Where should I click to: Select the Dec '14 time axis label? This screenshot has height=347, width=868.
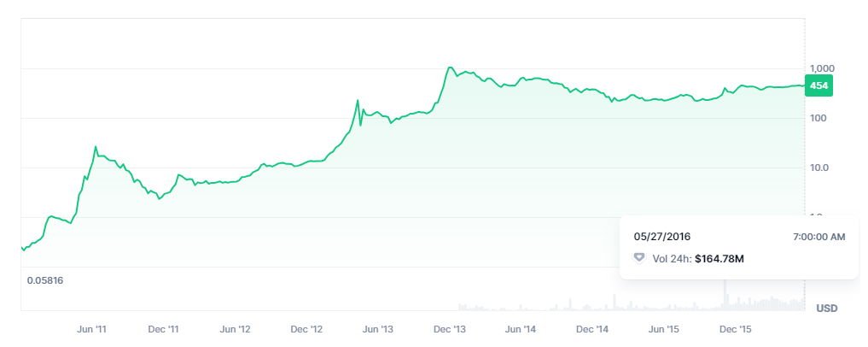(x=592, y=328)
